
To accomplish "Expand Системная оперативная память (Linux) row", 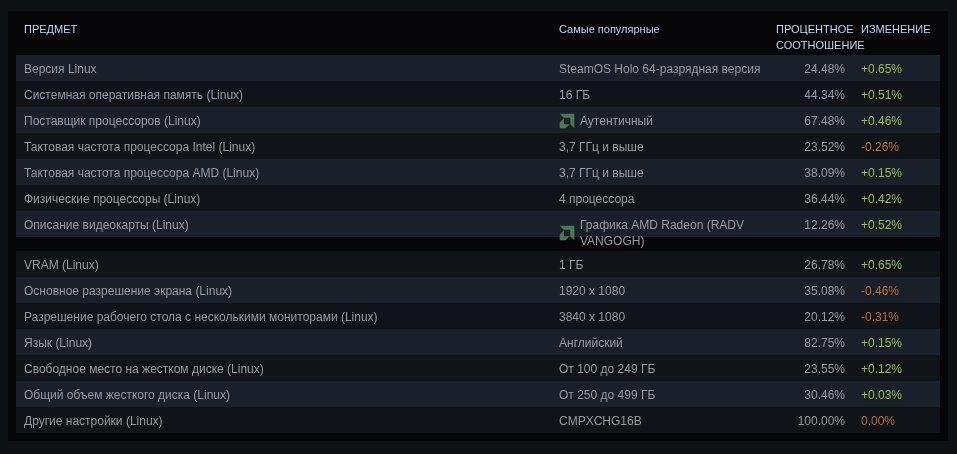I will click(133, 95).
